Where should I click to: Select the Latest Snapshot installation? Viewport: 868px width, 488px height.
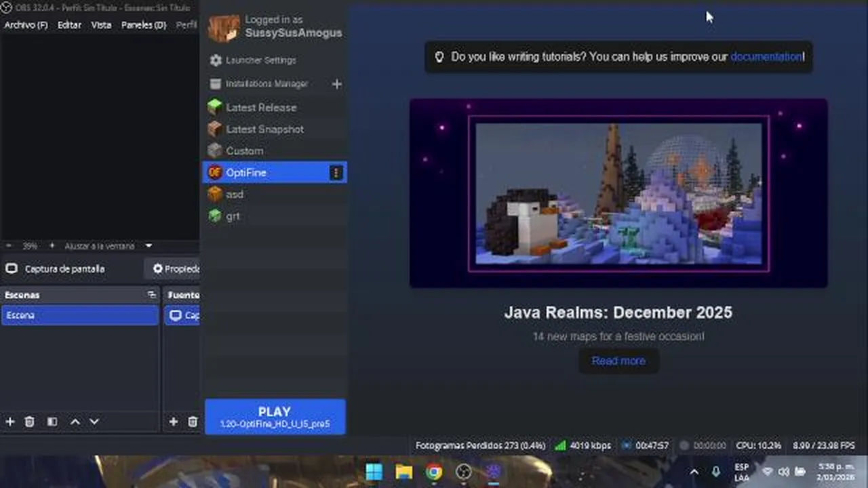[275, 129]
